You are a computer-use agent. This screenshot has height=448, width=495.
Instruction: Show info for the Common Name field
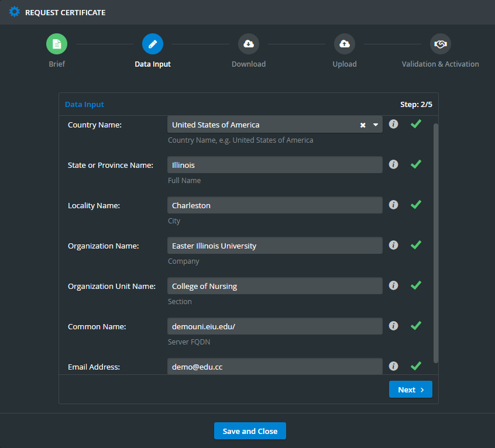click(x=393, y=326)
